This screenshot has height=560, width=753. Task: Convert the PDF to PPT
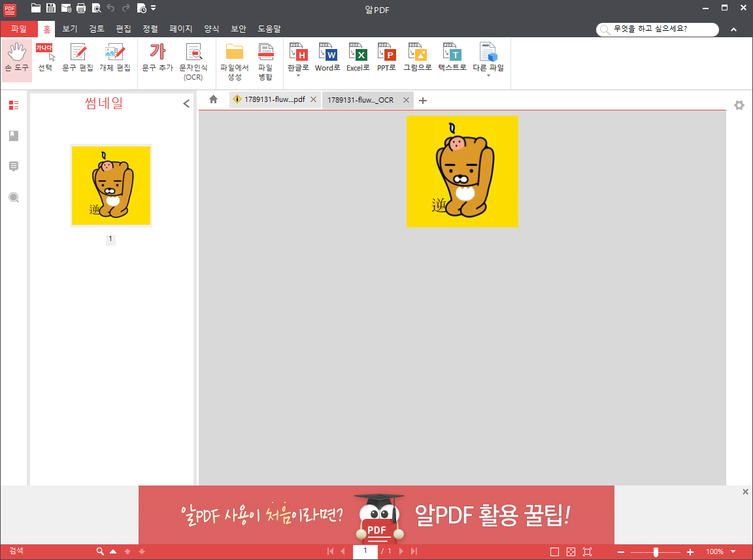(386, 58)
